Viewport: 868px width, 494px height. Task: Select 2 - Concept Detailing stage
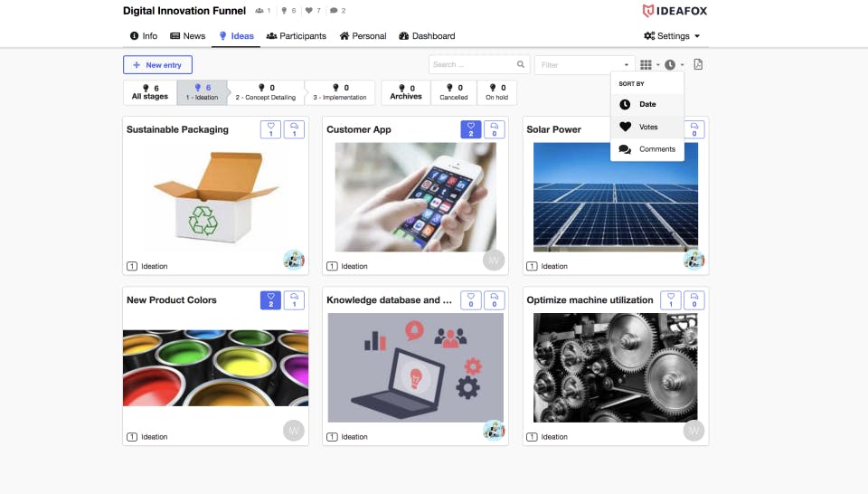pyautogui.click(x=266, y=92)
